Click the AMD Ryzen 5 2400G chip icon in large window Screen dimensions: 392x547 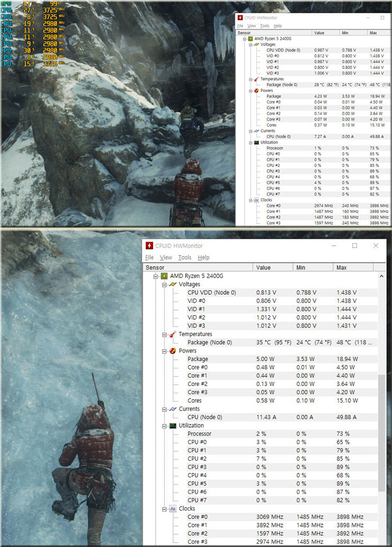pyautogui.click(x=164, y=276)
